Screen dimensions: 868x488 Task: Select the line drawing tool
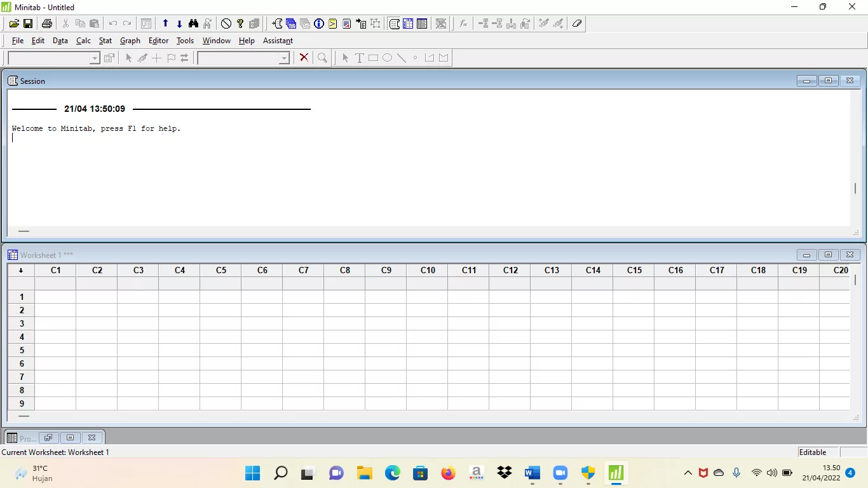coord(402,58)
